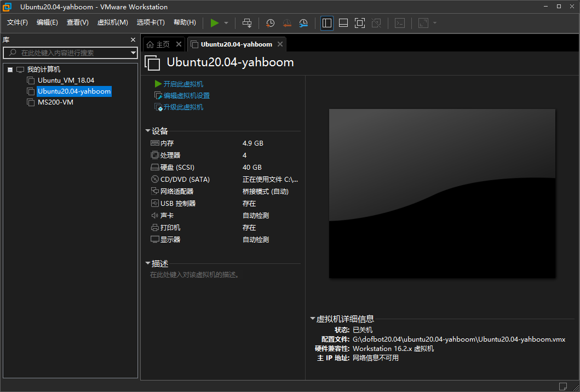Click 开启此虚拟机 to start the VM
The height and width of the screenshot is (392, 580).
pyautogui.click(x=183, y=84)
